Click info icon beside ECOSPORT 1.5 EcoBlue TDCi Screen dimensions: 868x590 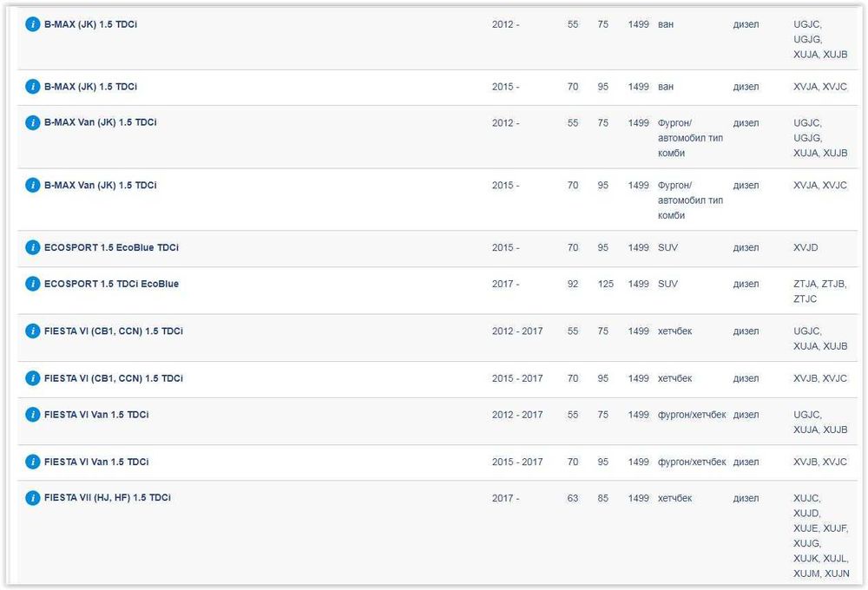[33, 248]
